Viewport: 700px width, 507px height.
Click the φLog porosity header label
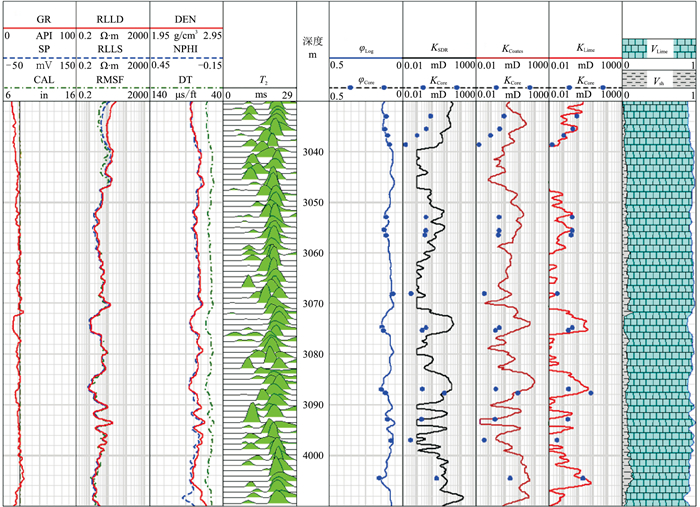[366, 48]
